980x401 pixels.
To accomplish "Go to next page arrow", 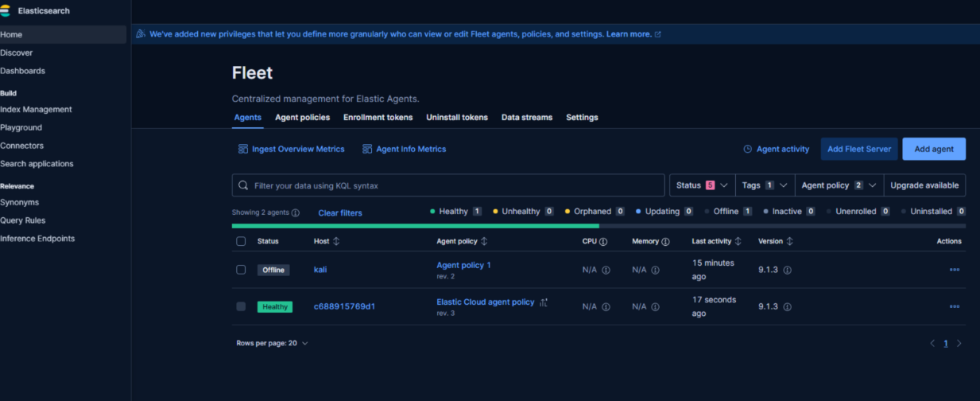I will tap(959, 344).
